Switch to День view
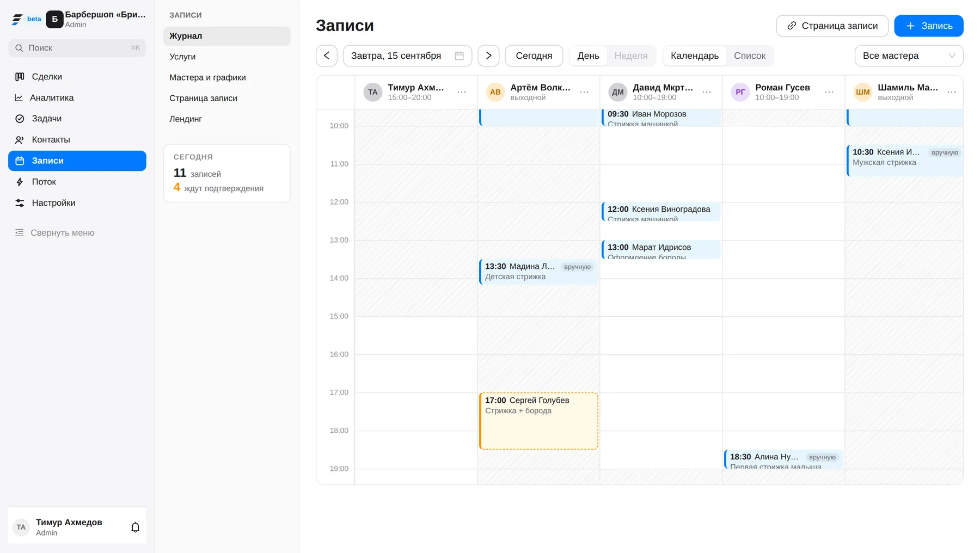980x553 pixels. pos(588,56)
